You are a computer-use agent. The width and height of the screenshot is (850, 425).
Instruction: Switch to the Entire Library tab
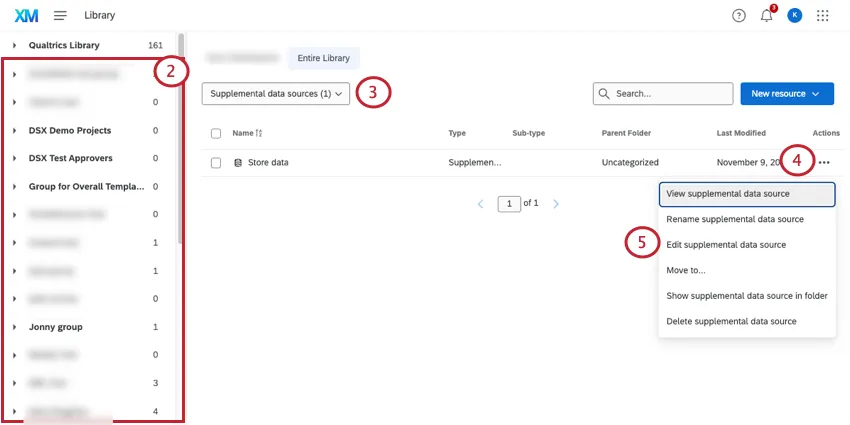click(325, 59)
